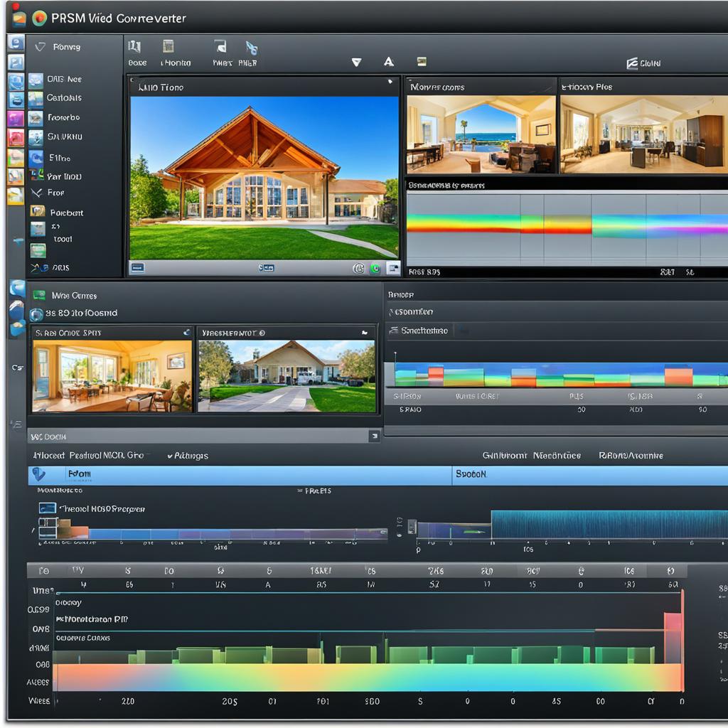Click the green icon above ARUS
Viewport: 728px width, 728px height.
pos(38,251)
